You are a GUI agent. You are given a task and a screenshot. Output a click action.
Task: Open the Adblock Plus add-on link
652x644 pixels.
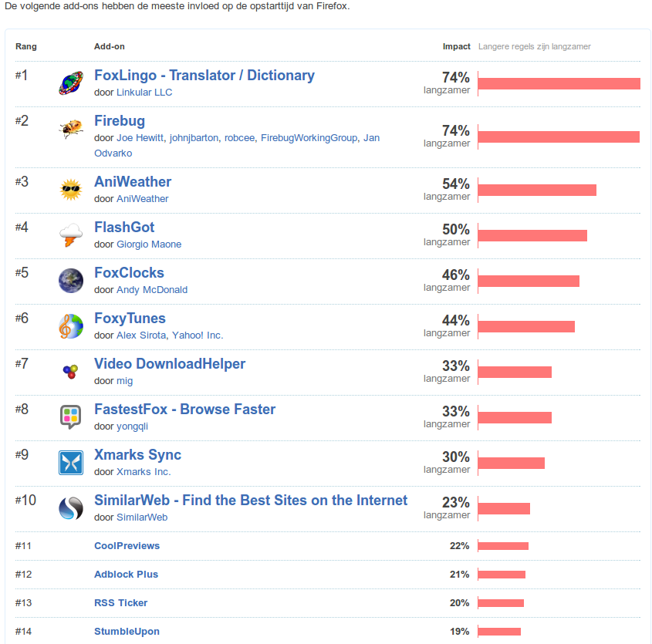point(126,575)
